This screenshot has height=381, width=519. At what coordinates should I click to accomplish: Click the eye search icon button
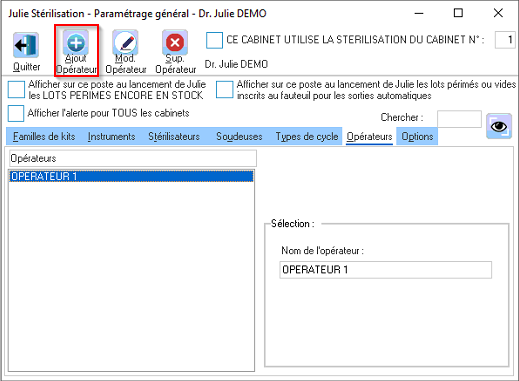click(x=499, y=126)
